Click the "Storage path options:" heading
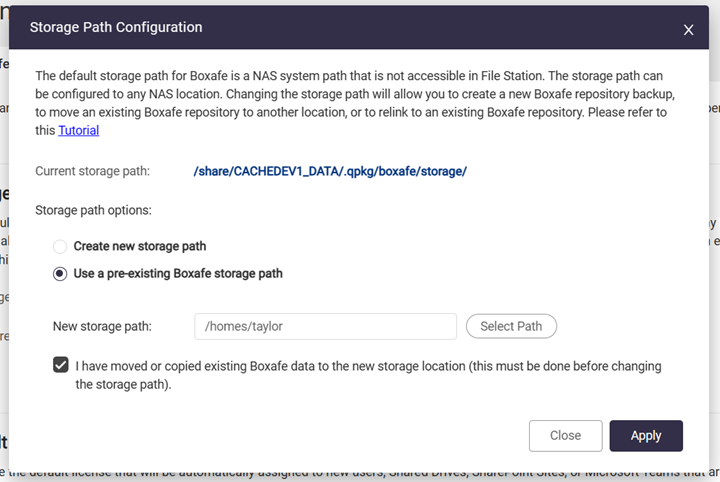 click(93, 210)
